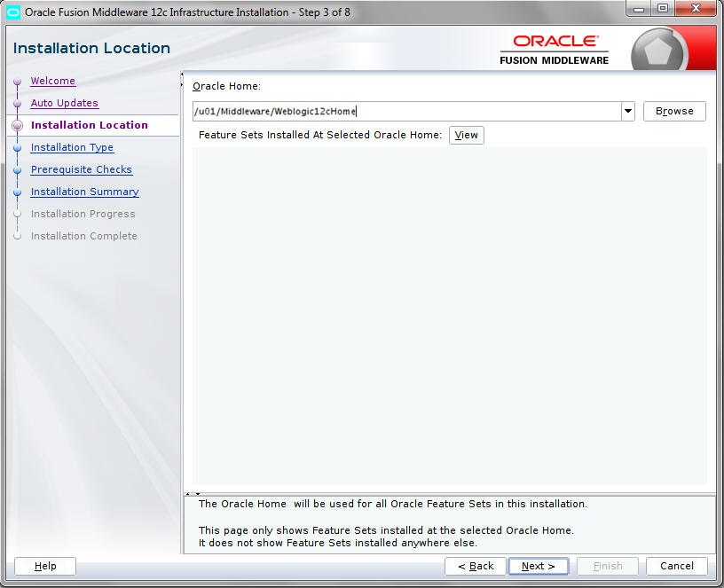Click the Installation Complete step label
Viewport: 724px width, 588px height.
(x=84, y=236)
